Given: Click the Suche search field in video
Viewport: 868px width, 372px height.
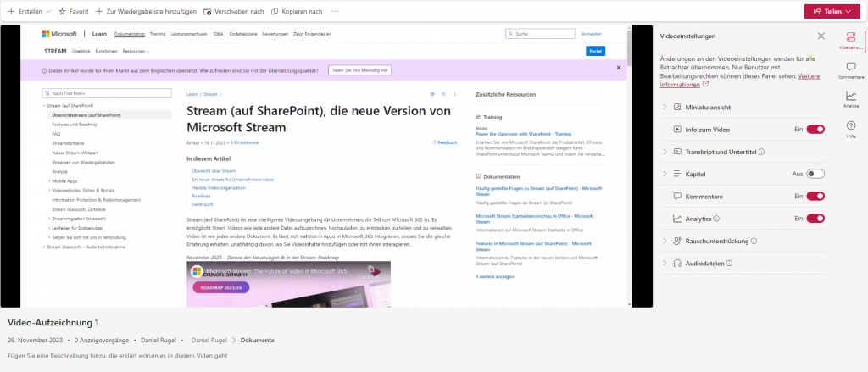Looking at the screenshot, I should (x=540, y=34).
